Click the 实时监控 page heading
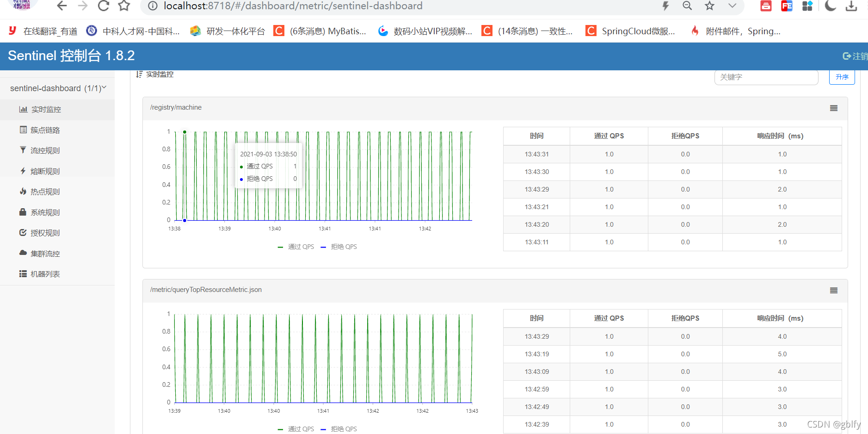 pos(155,74)
